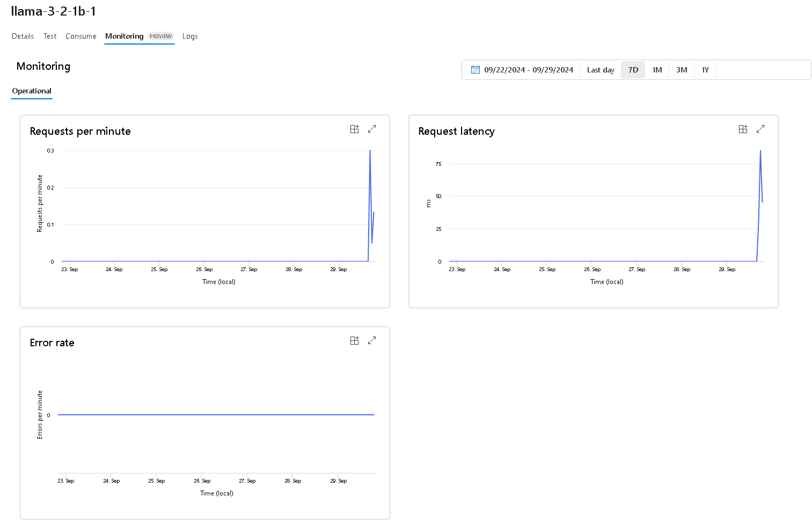Click the 75 y-axis label in latency chart
The image size is (812, 525).
[438, 164]
